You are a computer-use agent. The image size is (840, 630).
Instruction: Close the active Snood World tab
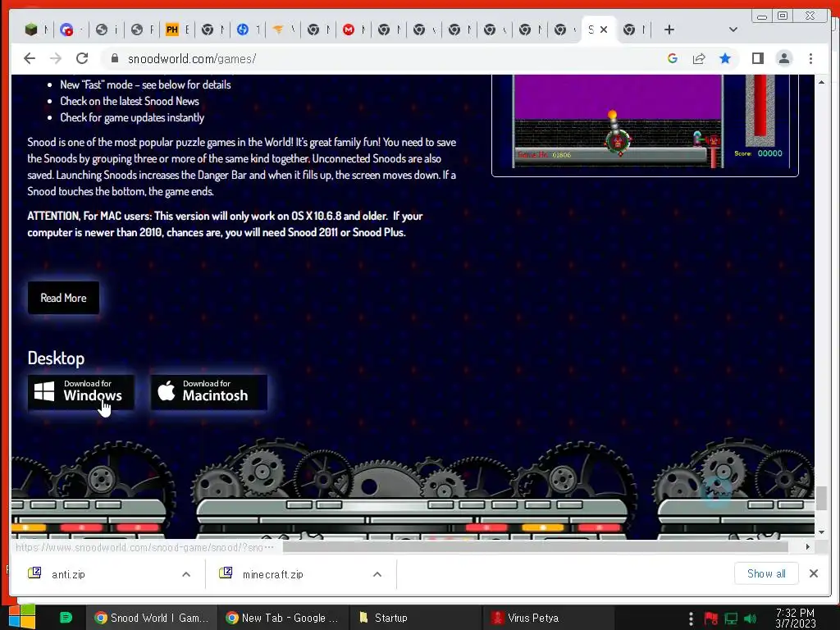pyautogui.click(x=604, y=30)
